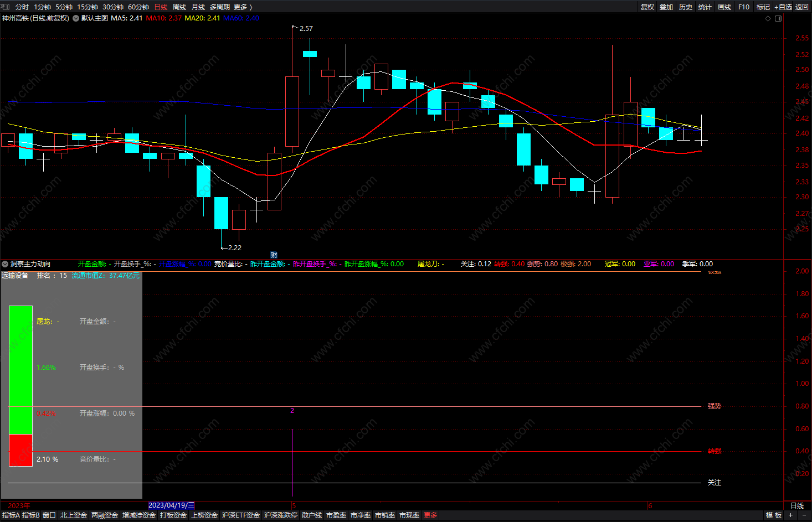Open the 增减持资金 indicator tab
Screen dimensions: 812x522
139,515
